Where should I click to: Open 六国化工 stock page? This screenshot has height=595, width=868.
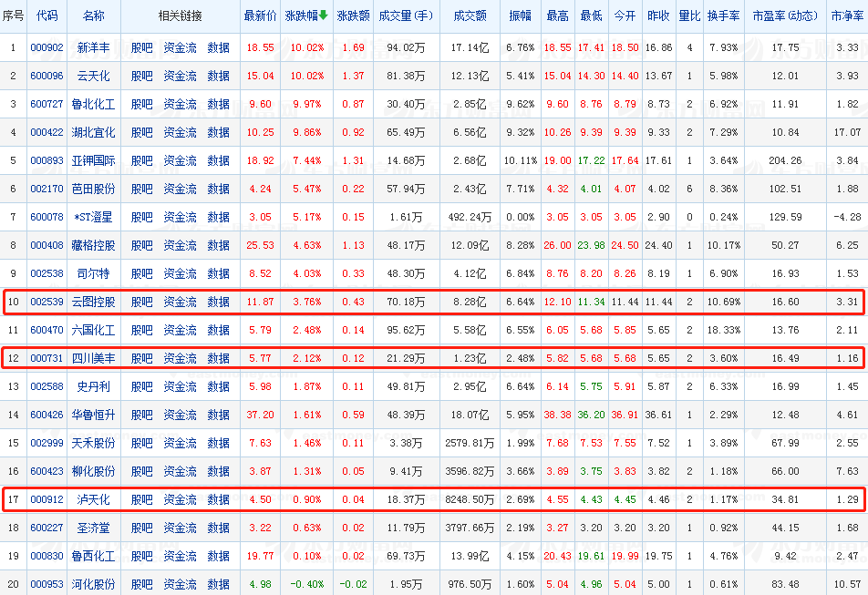click(93, 330)
